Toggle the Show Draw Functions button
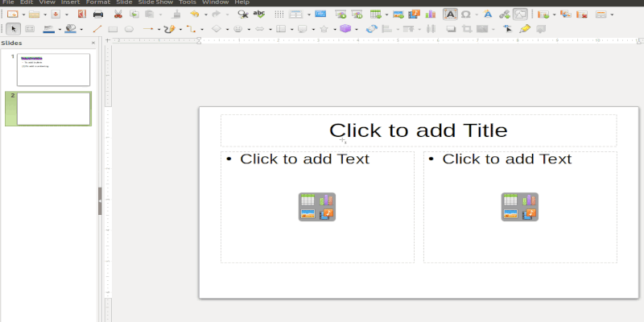This screenshot has height=322, width=644. pyautogui.click(x=520, y=14)
